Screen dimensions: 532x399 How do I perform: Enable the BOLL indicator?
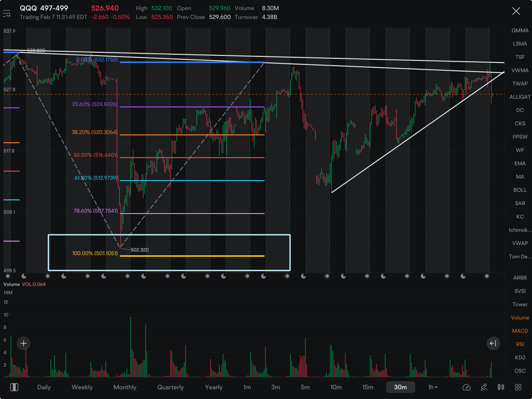click(x=520, y=190)
